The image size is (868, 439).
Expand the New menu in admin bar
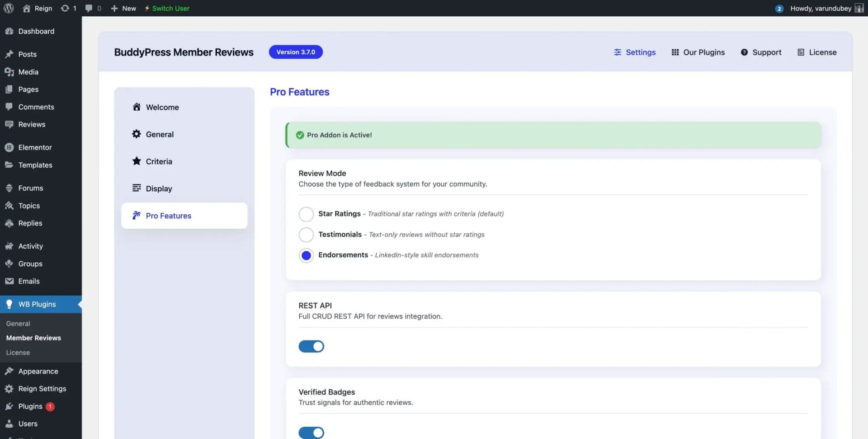pyautogui.click(x=123, y=8)
